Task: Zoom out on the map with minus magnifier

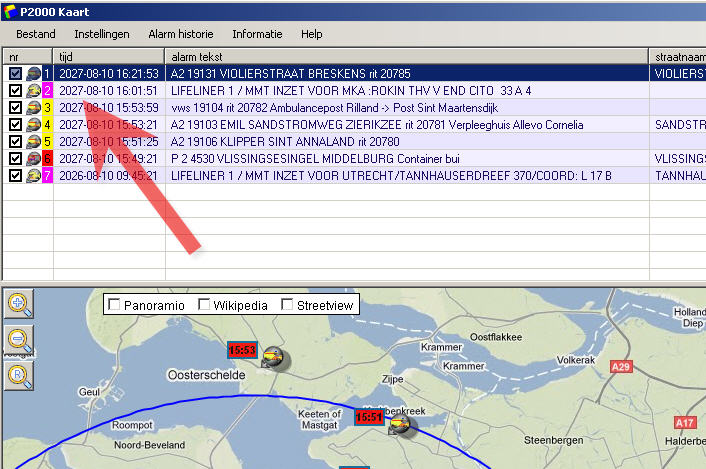Action: pyautogui.click(x=19, y=340)
